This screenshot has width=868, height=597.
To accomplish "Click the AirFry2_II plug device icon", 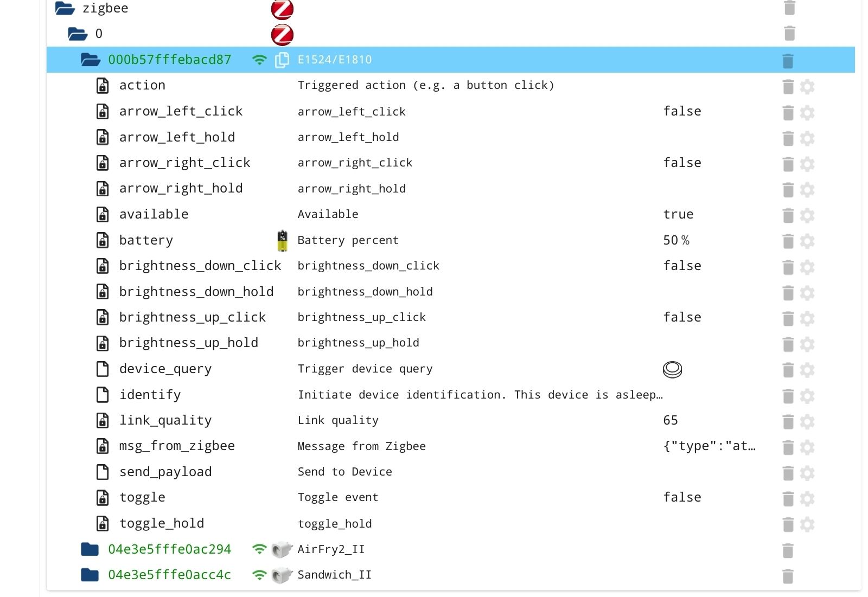I will tap(282, 549).
